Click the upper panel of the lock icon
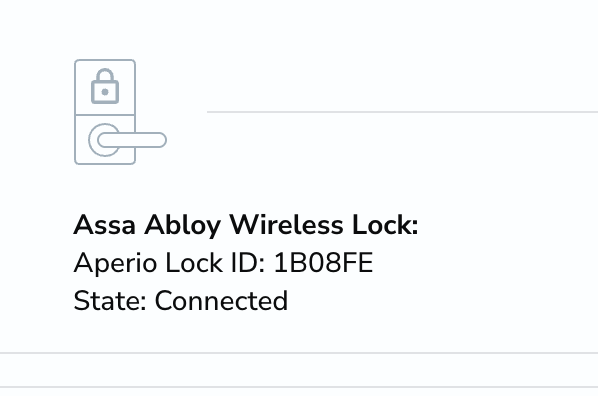 pos(105,87)
